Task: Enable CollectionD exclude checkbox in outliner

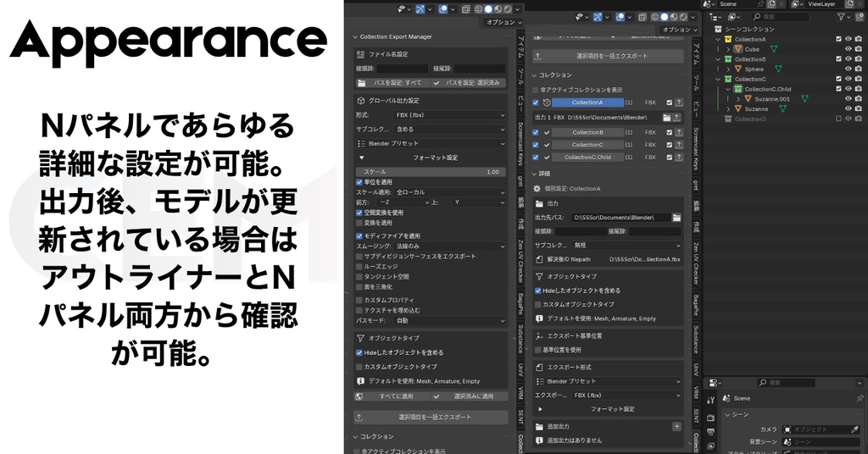Action: click(x=838, y=119)
